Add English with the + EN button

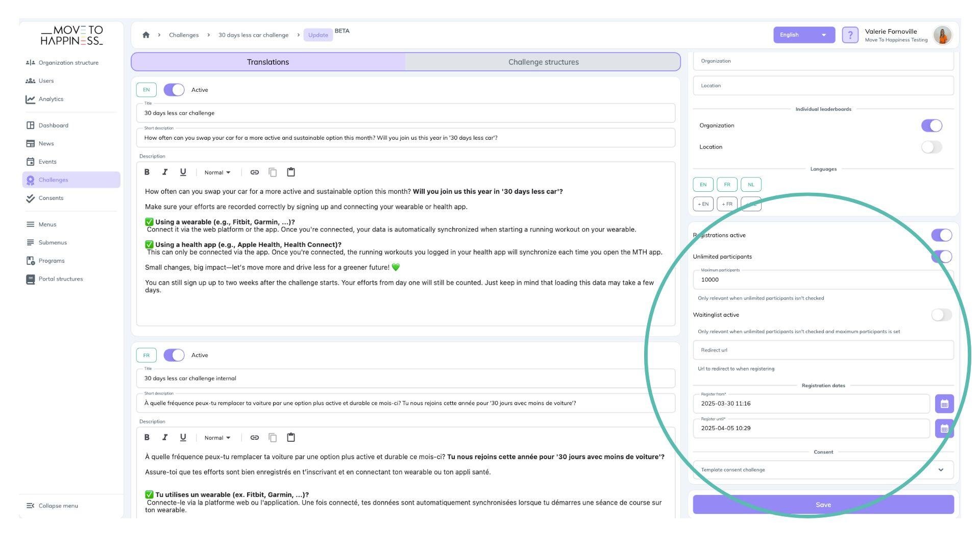coord(703,204)
